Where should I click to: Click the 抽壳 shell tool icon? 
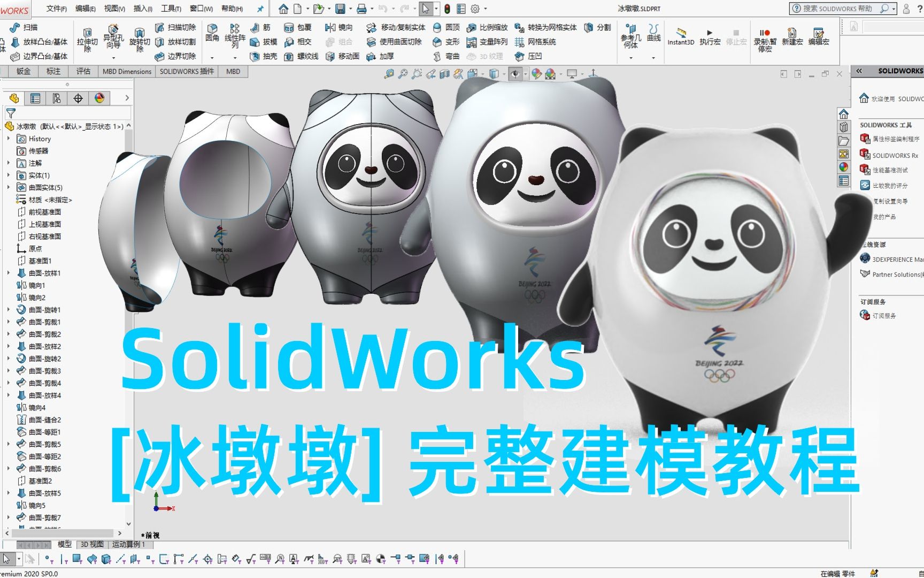256,56
